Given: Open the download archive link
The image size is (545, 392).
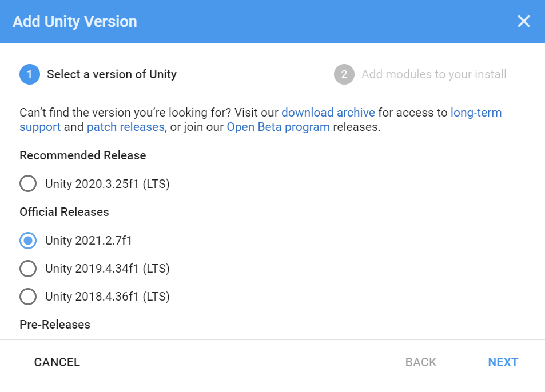Looking at the screenshot, I should 328,113.
